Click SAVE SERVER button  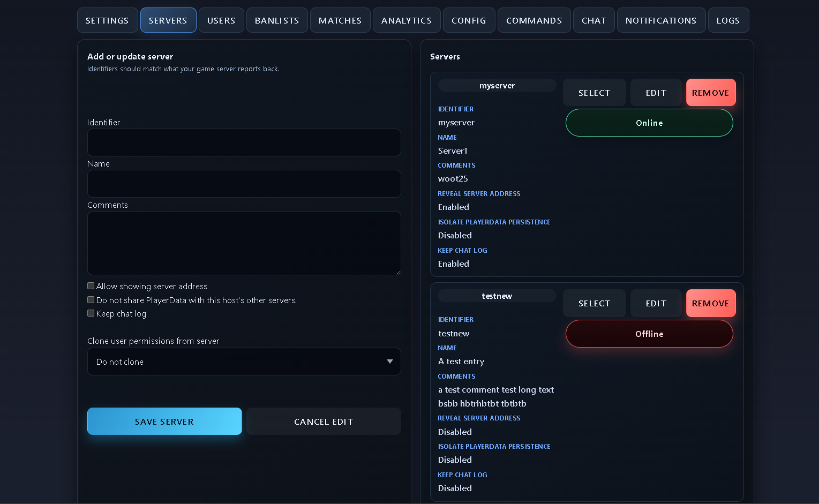point(164,421)
